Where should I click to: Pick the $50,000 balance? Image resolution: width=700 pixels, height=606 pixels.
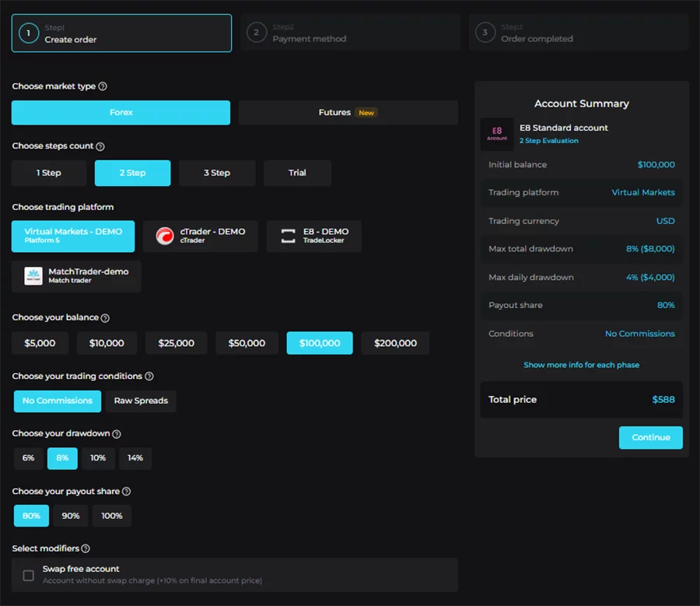(x=247, y=343)
